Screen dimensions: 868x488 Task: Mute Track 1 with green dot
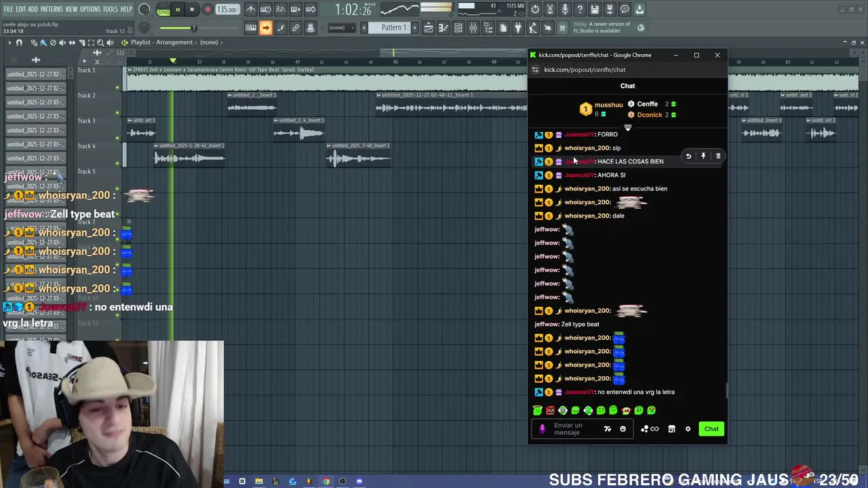pos(117,87)
